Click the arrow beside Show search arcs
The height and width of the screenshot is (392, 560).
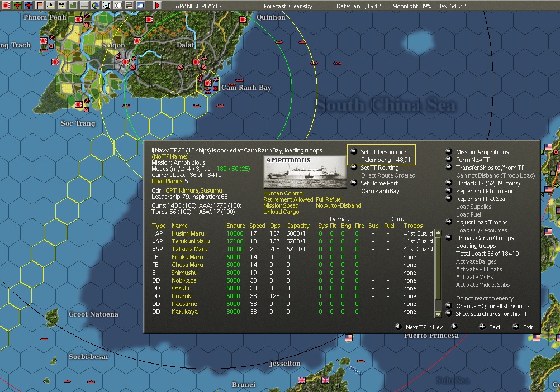(449, 313)
